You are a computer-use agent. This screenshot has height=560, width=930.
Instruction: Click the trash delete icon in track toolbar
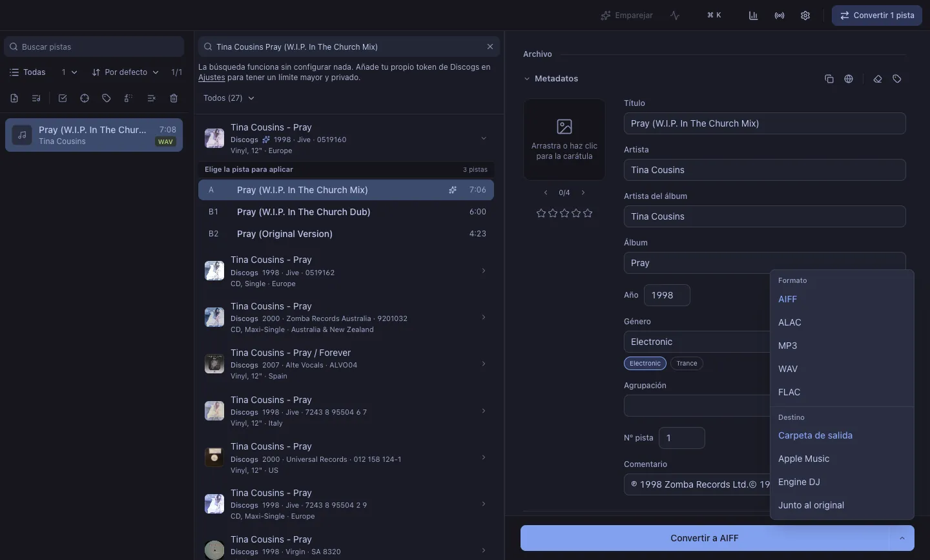click(174, 98)
